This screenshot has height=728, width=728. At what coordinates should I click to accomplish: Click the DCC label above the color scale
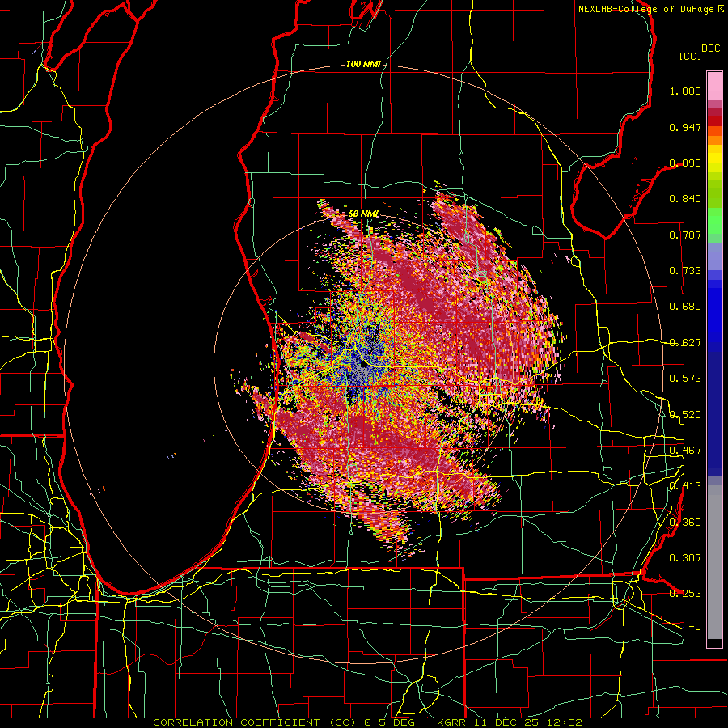[711, 49]
